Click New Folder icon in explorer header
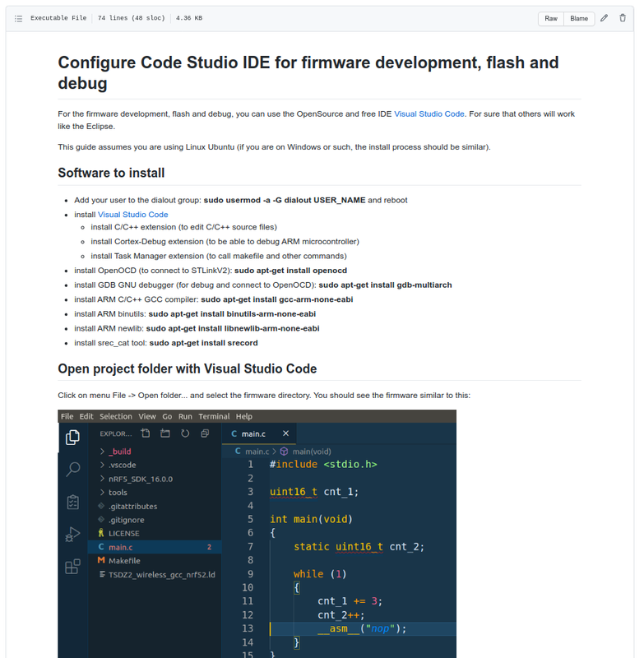 point(165,433)
